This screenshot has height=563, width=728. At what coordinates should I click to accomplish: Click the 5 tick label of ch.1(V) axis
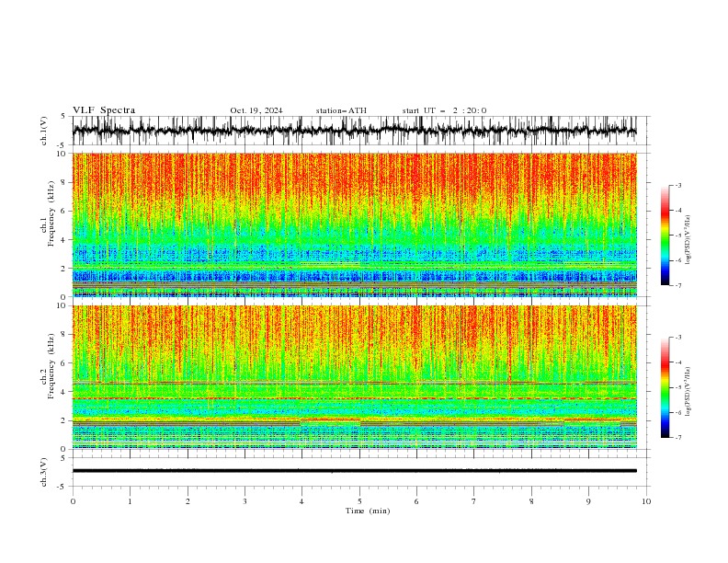[63, 117]
